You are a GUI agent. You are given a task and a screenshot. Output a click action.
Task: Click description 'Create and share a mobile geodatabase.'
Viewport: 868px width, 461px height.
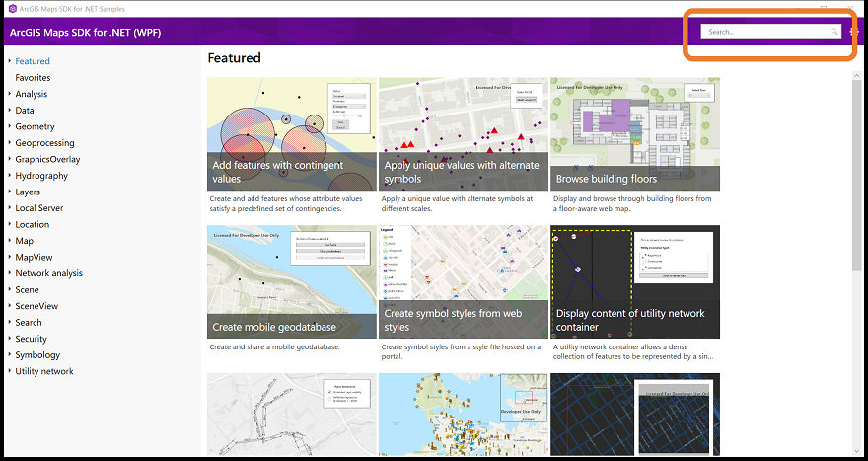[274, 346]
